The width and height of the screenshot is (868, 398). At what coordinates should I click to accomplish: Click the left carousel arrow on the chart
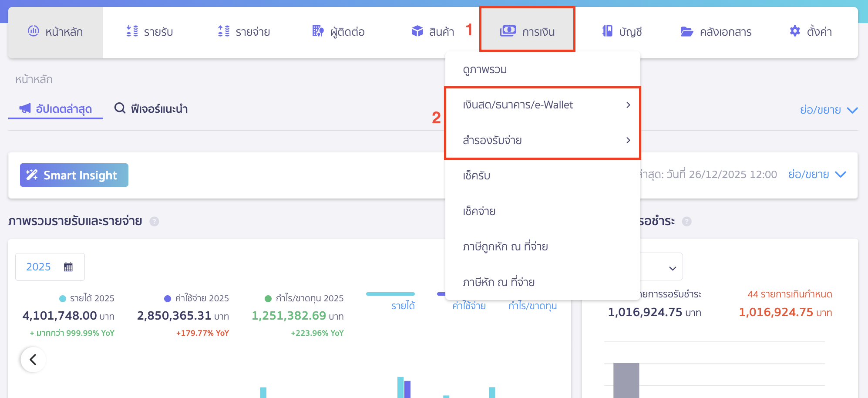point(33,359)
